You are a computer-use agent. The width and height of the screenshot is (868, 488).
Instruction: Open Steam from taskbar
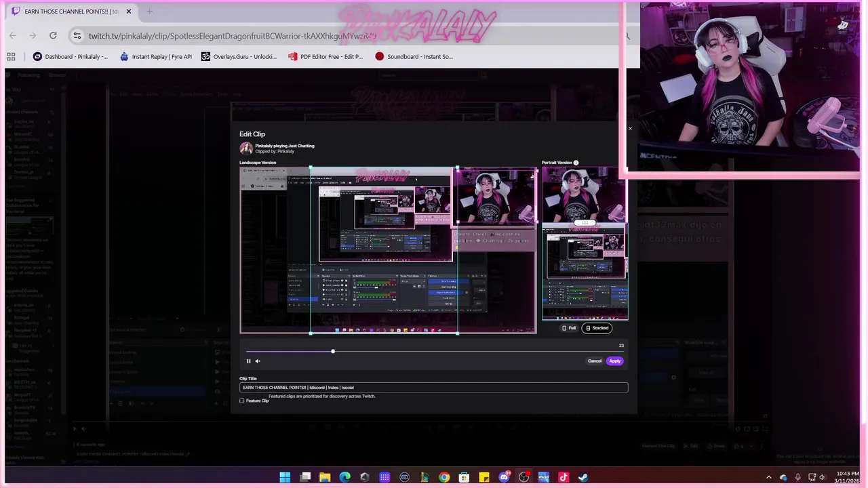(583, 477)
